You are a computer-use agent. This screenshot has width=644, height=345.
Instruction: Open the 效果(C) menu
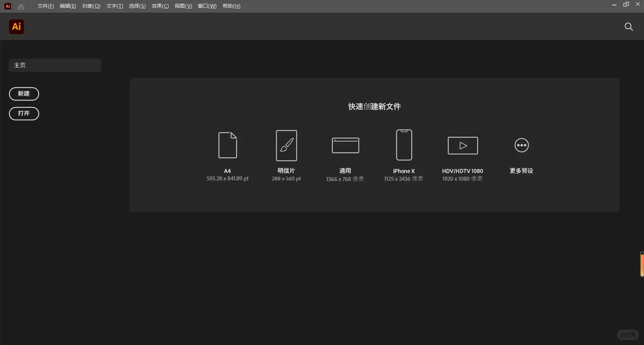(x=160, y=6)
